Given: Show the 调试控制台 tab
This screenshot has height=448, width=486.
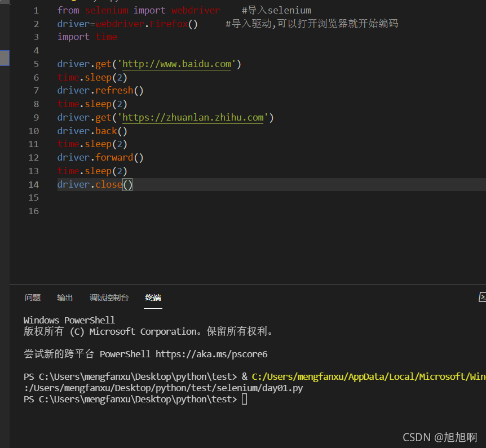Looking at the screenshot, I should point(109,298).
